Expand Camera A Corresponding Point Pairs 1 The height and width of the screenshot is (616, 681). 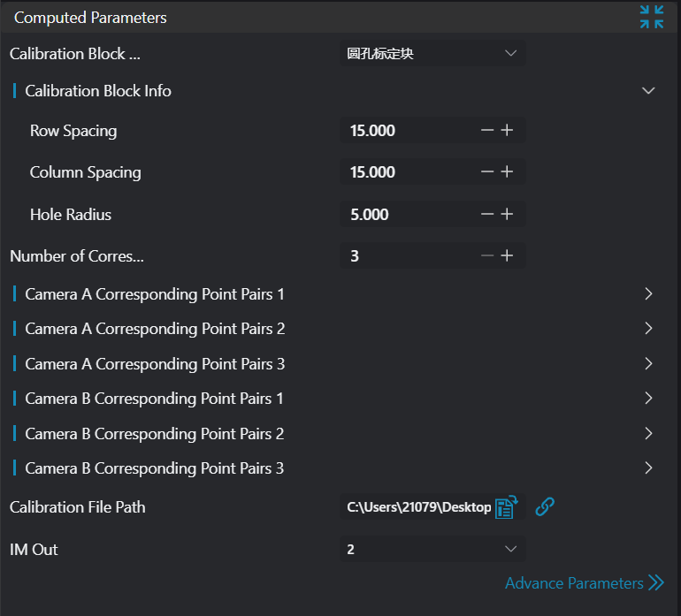point(648,294)
